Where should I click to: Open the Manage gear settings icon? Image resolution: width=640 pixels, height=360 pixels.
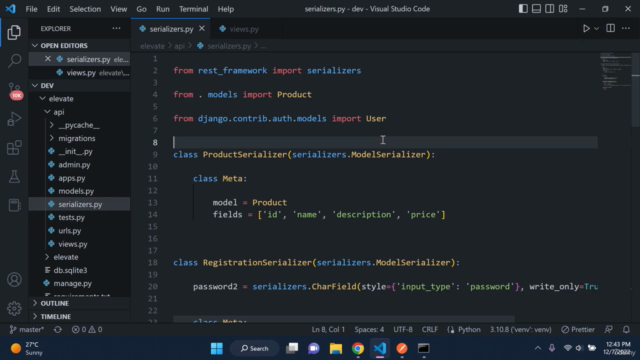(x=14, y=308)
